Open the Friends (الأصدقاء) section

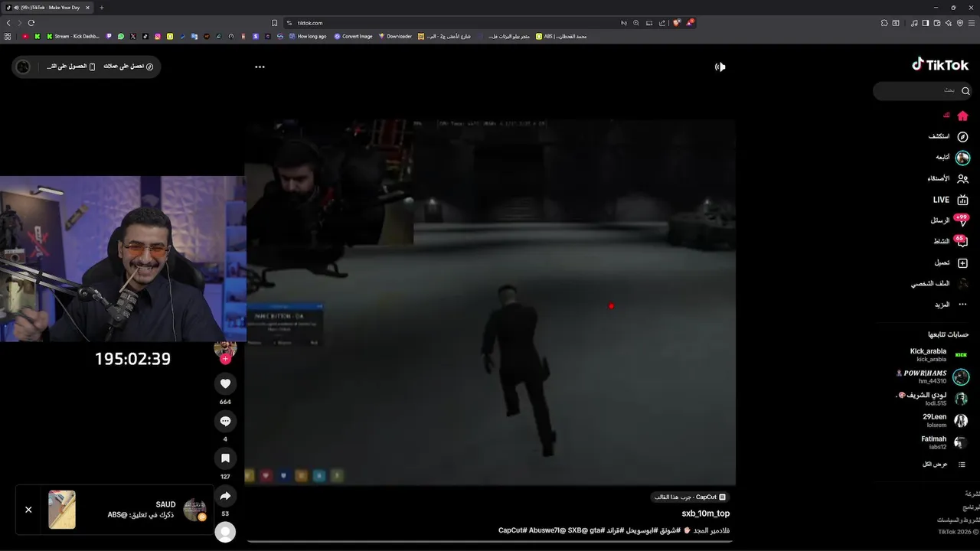tap(948, 178)
